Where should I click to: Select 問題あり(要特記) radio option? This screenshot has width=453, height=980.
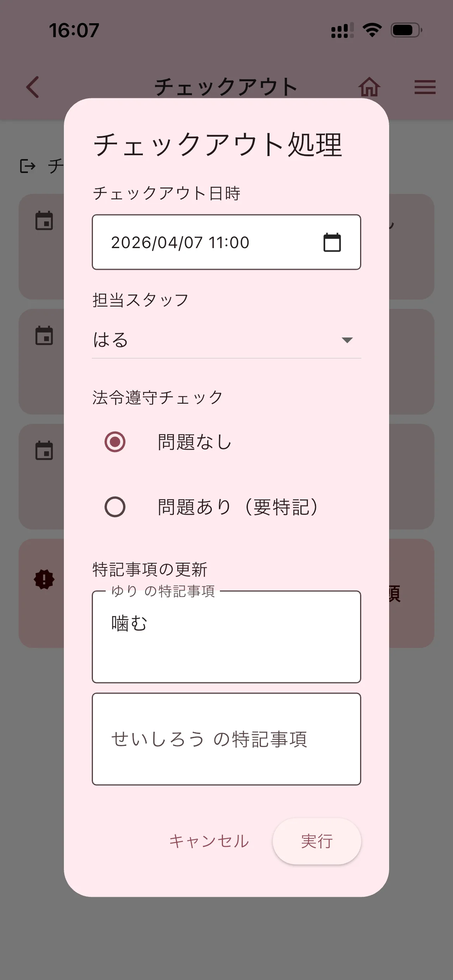coord(115,507)
